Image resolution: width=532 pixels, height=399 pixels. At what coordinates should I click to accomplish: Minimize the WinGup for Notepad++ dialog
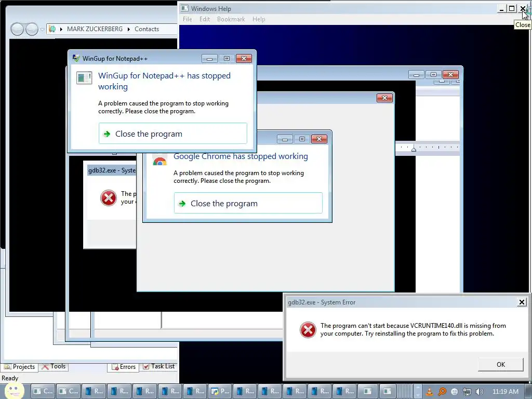point(210,59)
